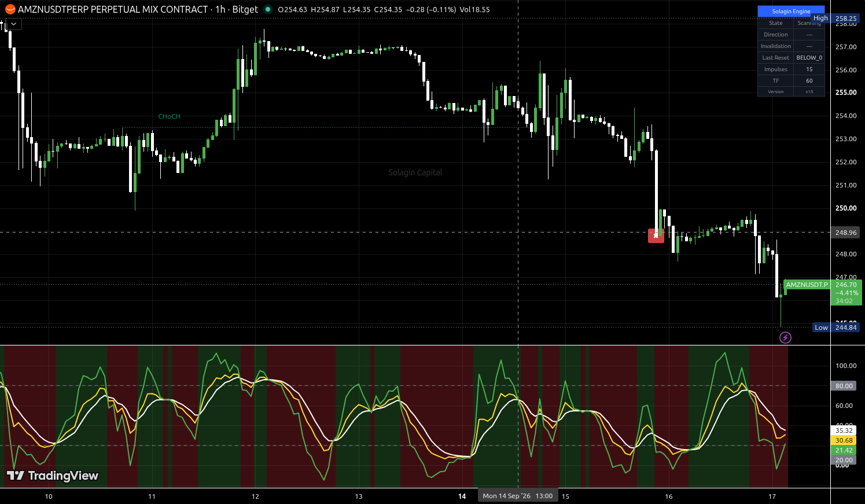Click the countdown timer 34:02
Screen dimensions: 865x504
point(844,301)
